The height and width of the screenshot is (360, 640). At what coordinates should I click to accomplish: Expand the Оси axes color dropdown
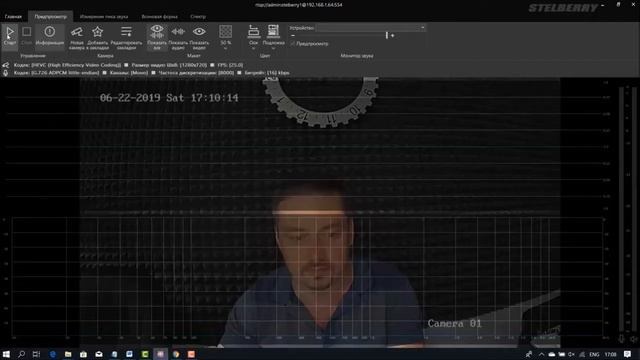(x=253, y=38)
